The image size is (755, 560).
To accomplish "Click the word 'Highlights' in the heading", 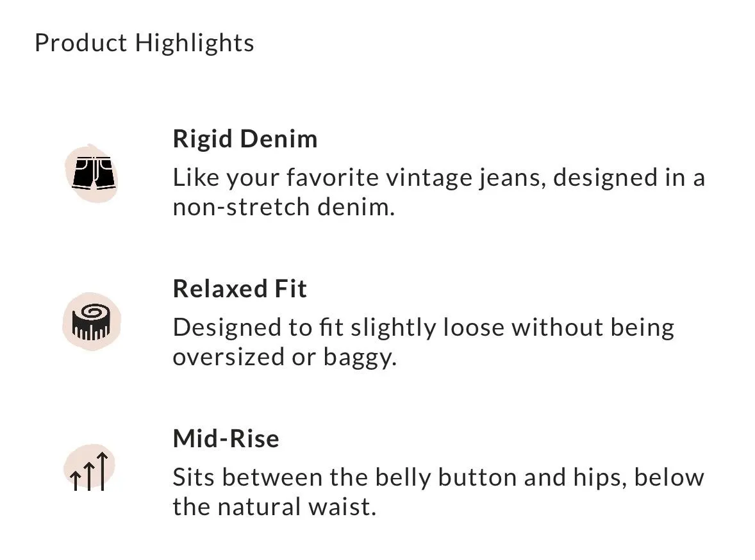I will [x=195, y=44].
